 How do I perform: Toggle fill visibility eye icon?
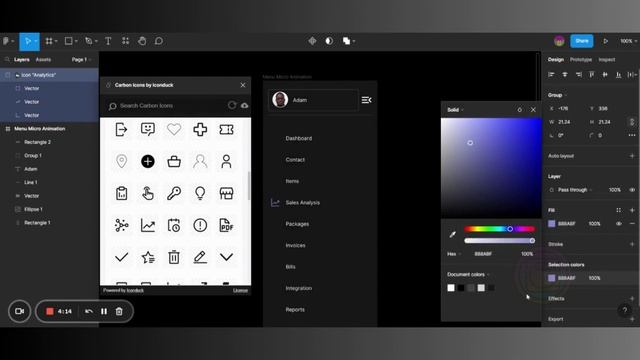point(619,224)
